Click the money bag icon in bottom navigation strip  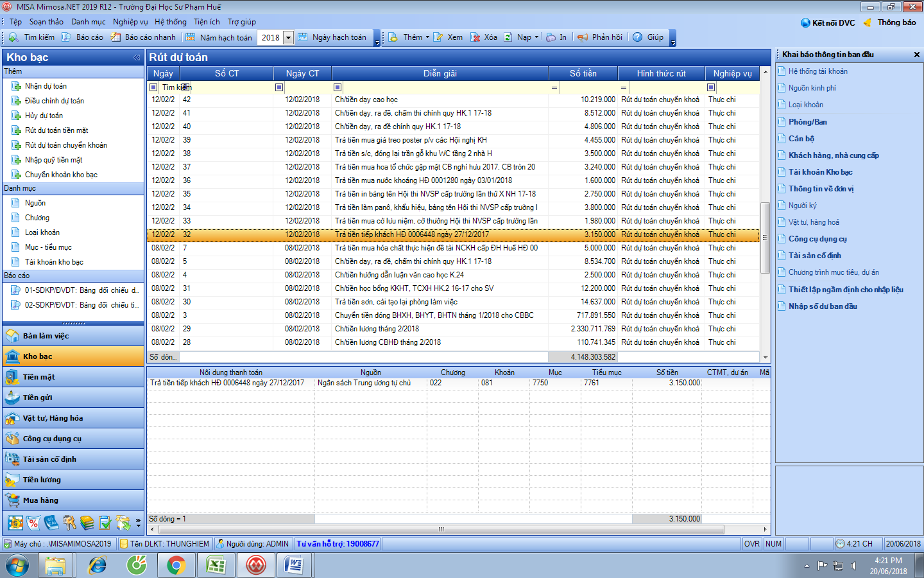[x=15, y=523]
